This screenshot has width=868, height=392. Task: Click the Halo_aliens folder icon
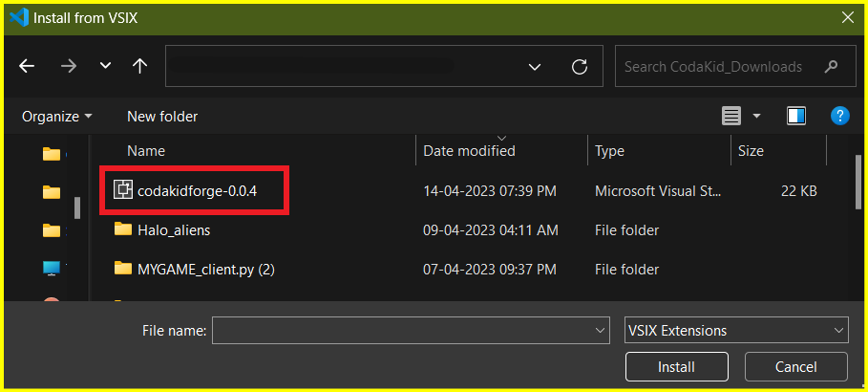click(x=123, y=229)
